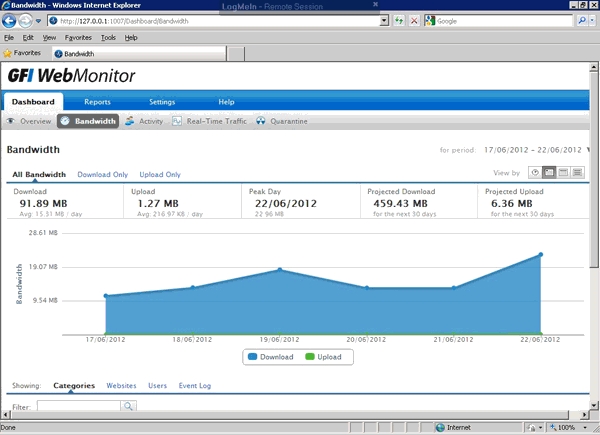
Task: Click the 17/06/2012 chart data point
Action: tap(106, 295)
